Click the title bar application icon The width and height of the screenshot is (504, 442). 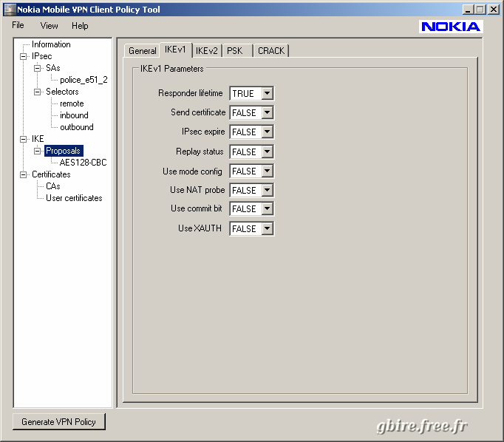click(10, 10)
